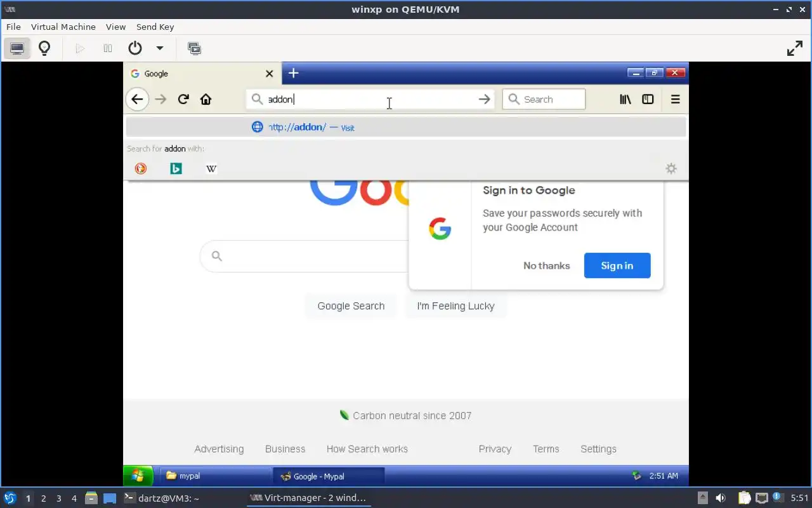The image size is (812, 508).
Task: Search addon with DuckDuckGo
Action: (141, 168)
